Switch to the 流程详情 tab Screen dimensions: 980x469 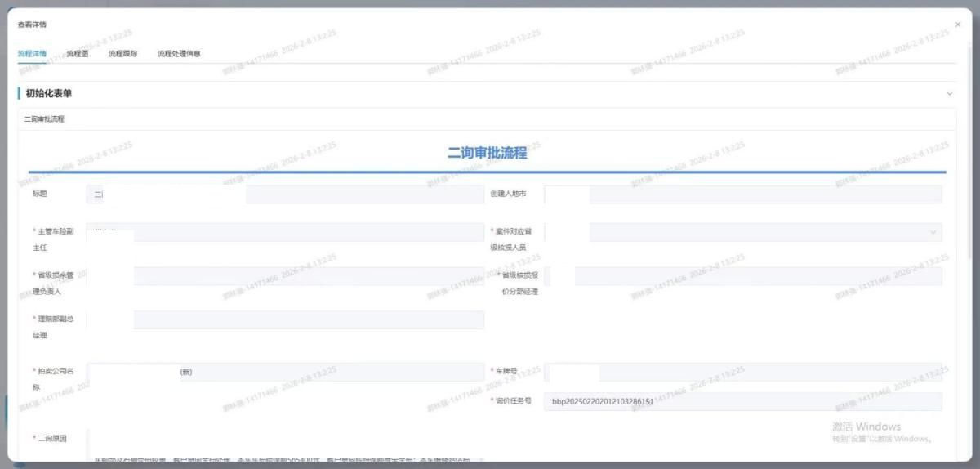(x=32, y=54)
